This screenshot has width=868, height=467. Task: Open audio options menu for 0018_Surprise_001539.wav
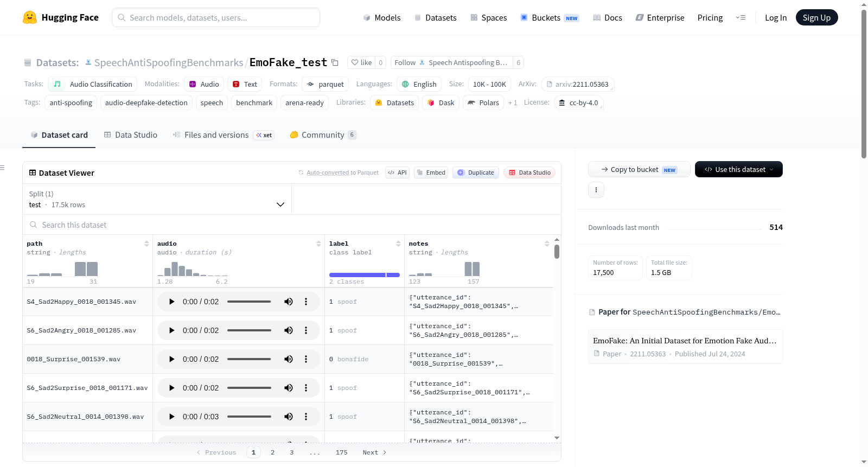[x=306, y=359]
